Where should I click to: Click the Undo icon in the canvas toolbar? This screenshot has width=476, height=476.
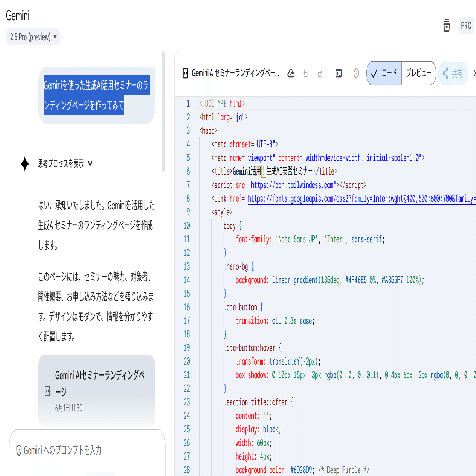(x=305, y=73)
